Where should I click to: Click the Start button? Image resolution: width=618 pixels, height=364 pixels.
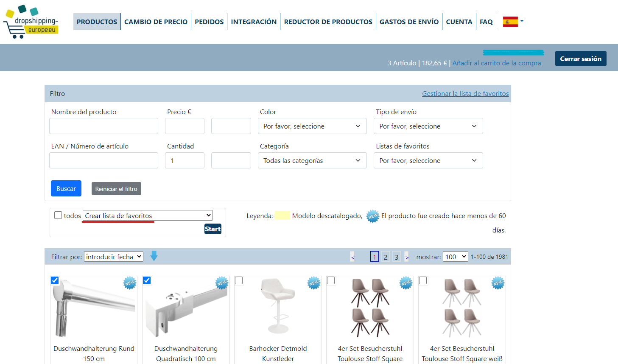click(x=213, y=229)
